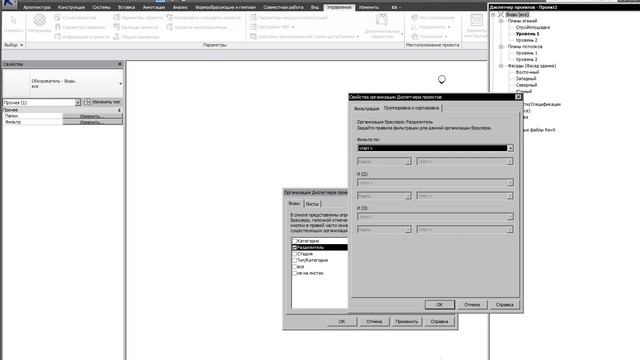Click OK in Свойства организации dialog

[440, 304]
